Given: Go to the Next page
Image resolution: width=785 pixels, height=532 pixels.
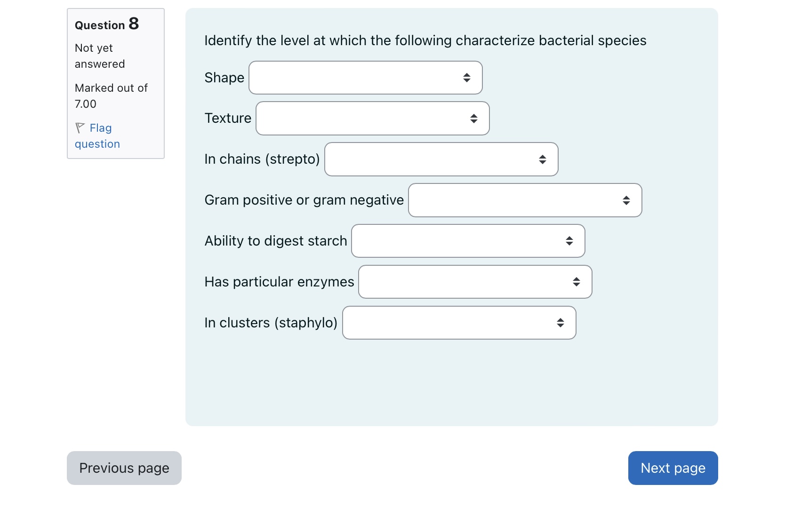Looking at the screenshot, I should (x=673, y=468).
